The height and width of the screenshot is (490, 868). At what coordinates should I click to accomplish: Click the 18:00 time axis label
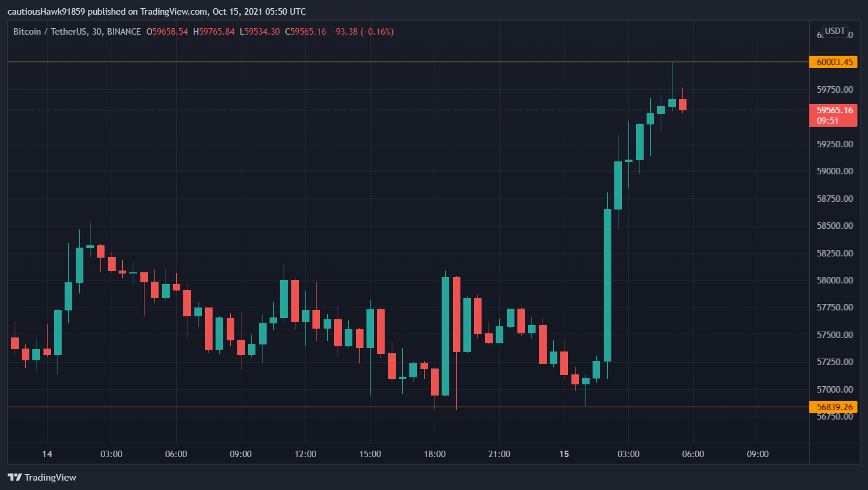[x=435, y=454]
